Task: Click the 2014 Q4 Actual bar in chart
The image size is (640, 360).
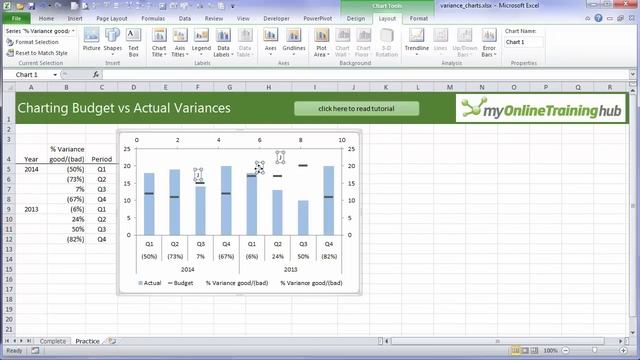Action: [226, 200]
